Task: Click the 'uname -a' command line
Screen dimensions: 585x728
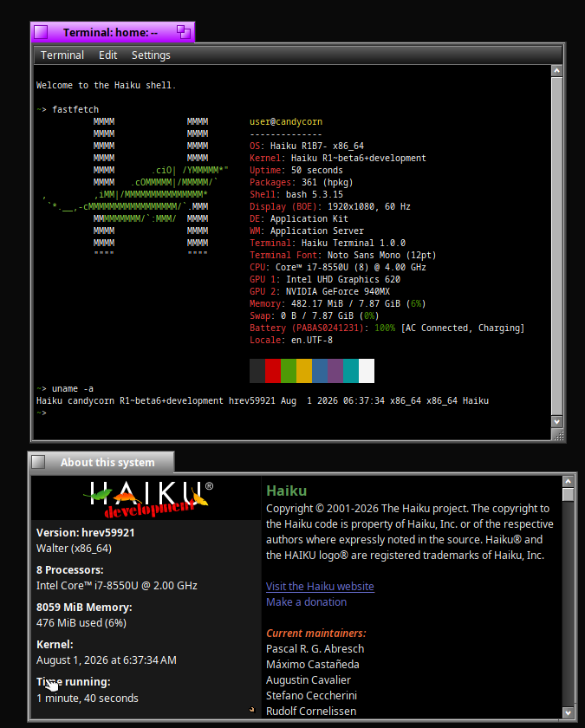Action: click(65, 388)
